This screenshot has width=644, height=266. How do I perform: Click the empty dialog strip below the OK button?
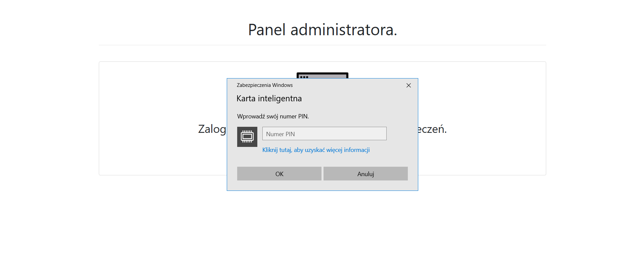279,185
